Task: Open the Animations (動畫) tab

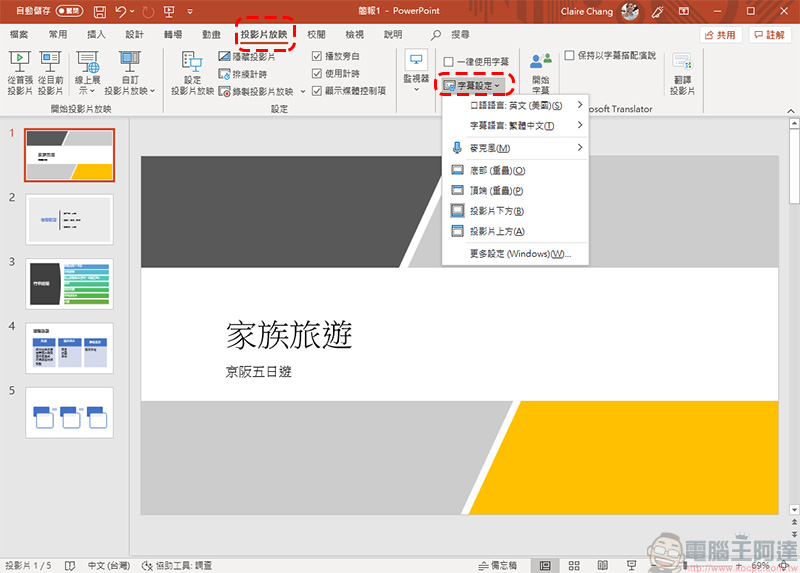Action: pos(211,35)
